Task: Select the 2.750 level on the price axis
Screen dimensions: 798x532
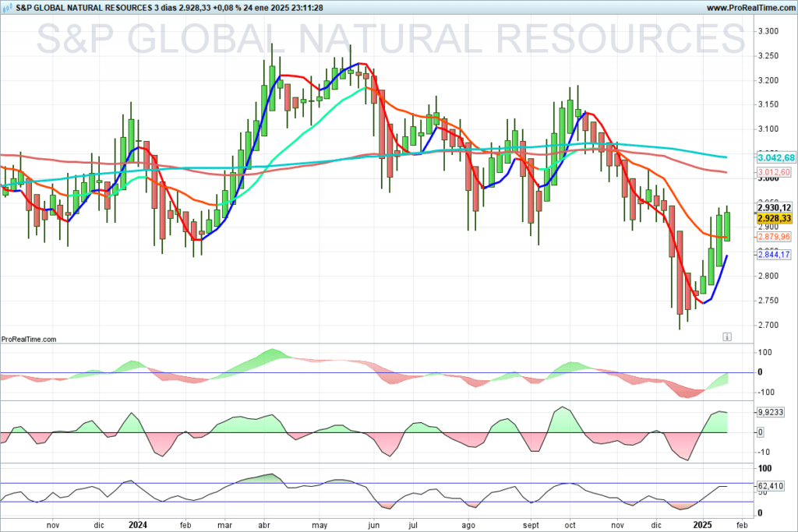Action: coord(768,301)
